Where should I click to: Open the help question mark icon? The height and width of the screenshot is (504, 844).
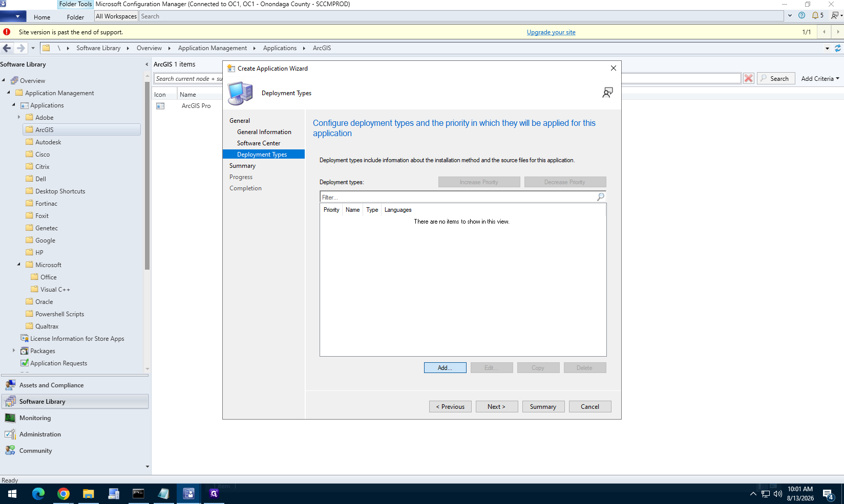pos(802,15)
